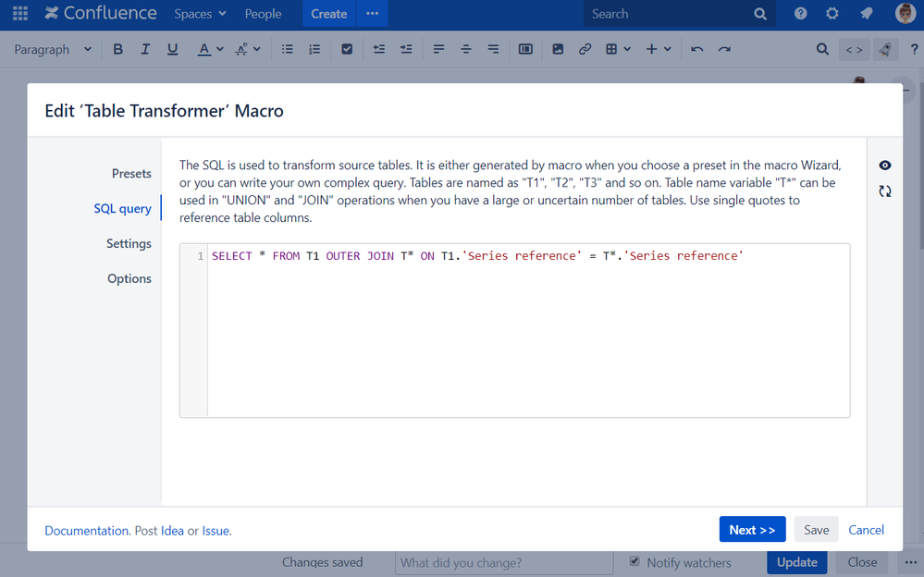Image resolution: width=924 pixels, height=577 pixels.
Task: Click the toolbar help question mark
Action: 914,50
